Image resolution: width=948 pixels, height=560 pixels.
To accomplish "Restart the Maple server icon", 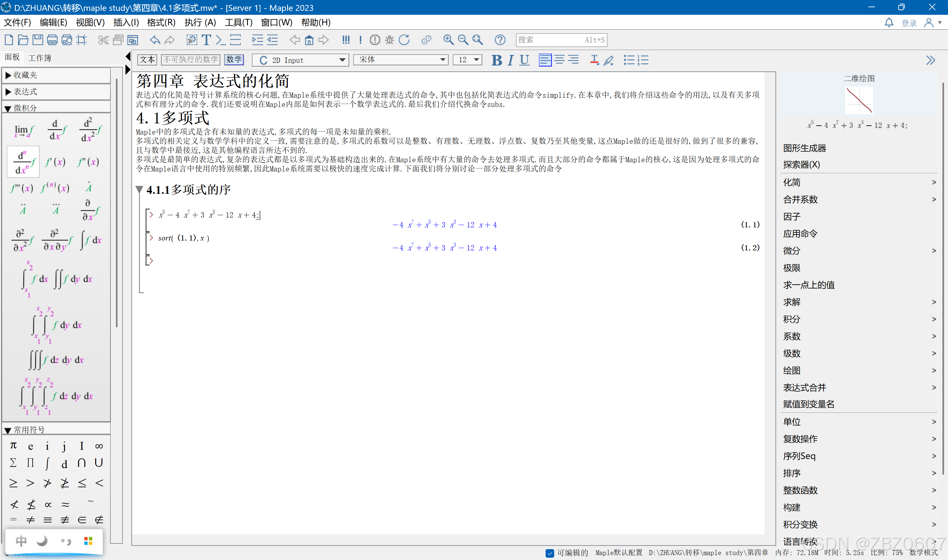I will (x=404, y=39).
